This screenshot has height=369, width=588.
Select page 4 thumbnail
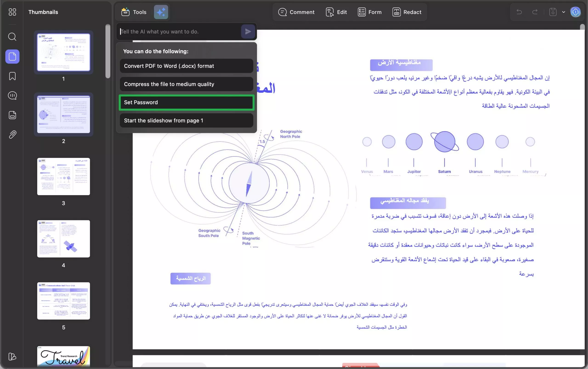tap(63, 239)
